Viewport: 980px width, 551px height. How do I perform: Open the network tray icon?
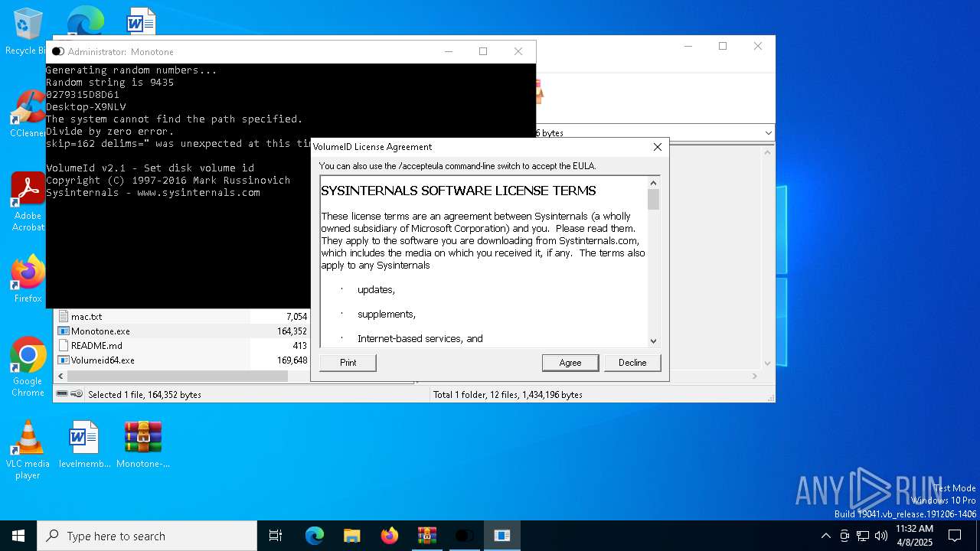863,536
